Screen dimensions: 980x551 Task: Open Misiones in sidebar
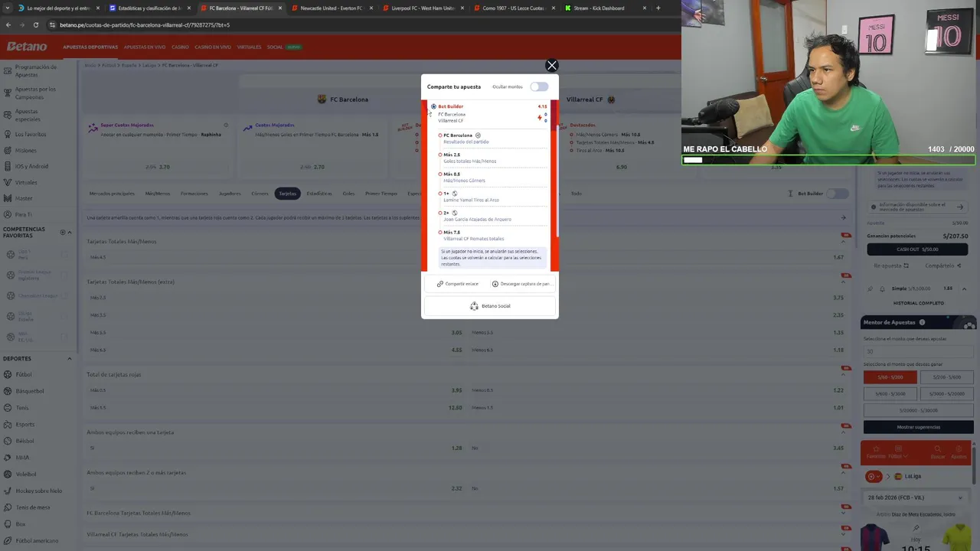pos(25,150)
